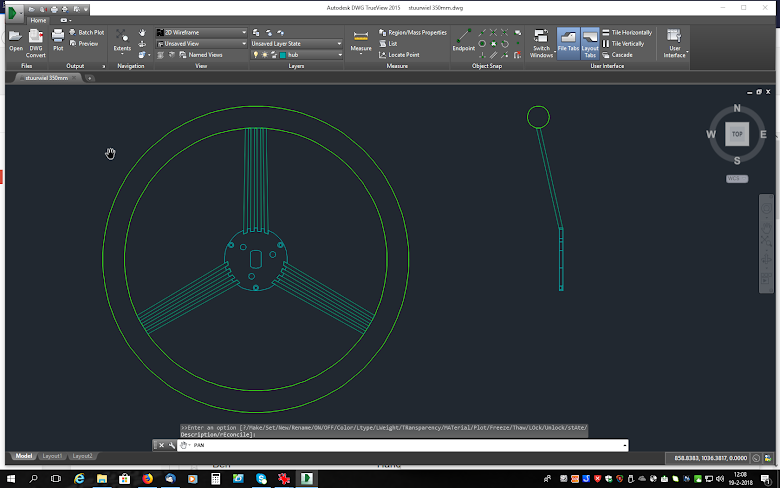Select the Pan hand tool in Navigation
The height and width of the screenshot is (488, 780).
(x=142, y=33)
